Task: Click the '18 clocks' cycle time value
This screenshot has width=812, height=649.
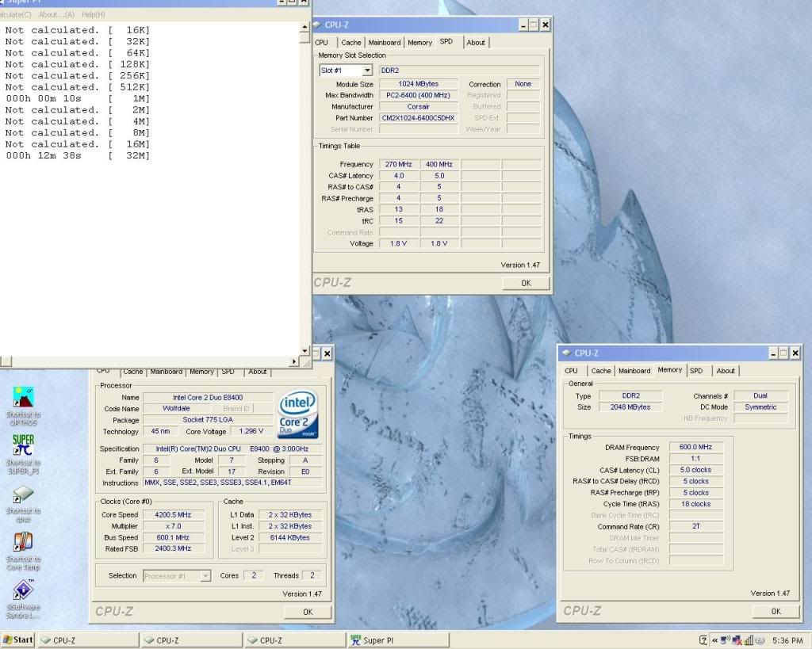Action: pos(696,504)
